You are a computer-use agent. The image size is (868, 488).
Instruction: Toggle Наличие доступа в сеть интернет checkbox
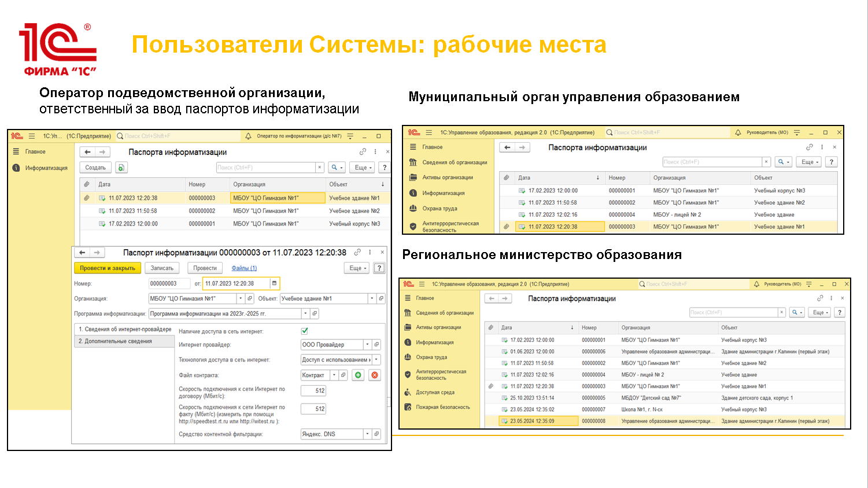305,331
